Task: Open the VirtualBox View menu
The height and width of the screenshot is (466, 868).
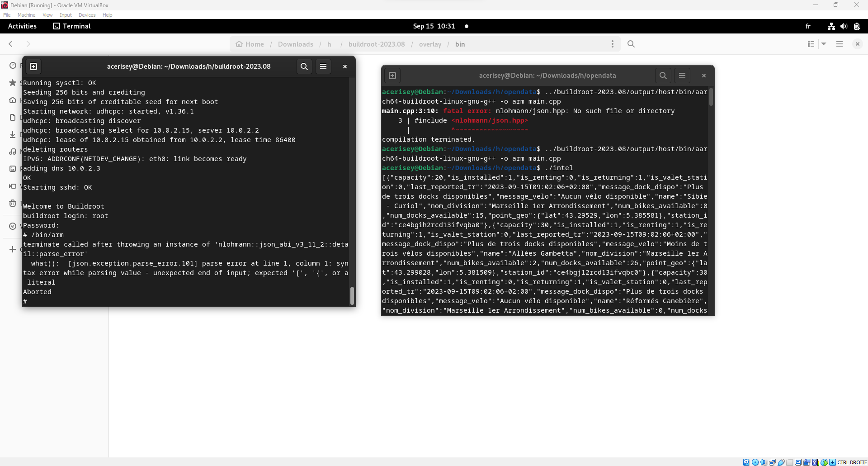Action: pyautogui.click(x=47, y=15)
